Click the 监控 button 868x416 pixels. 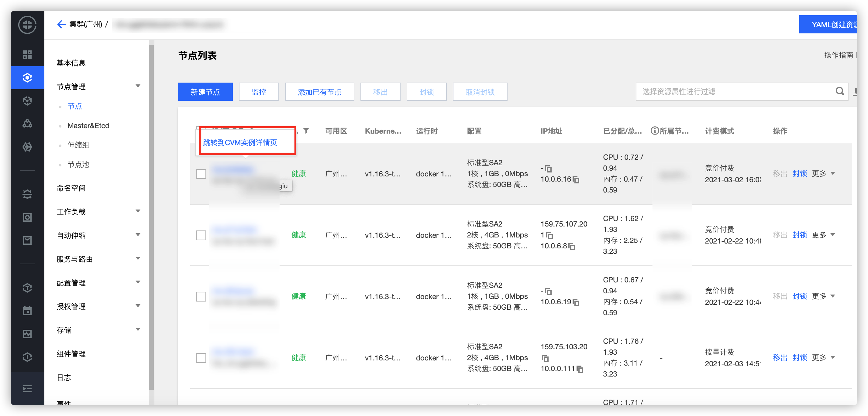point(259,92)
